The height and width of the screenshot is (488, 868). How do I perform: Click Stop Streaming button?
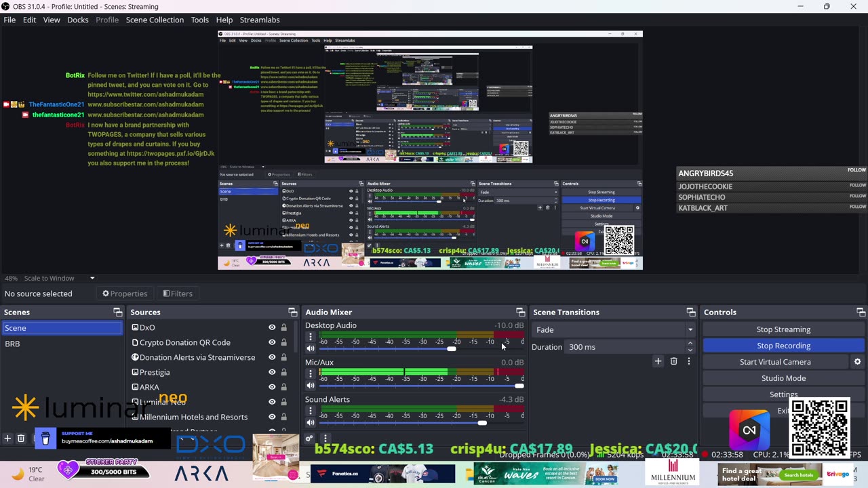(783, 329)
